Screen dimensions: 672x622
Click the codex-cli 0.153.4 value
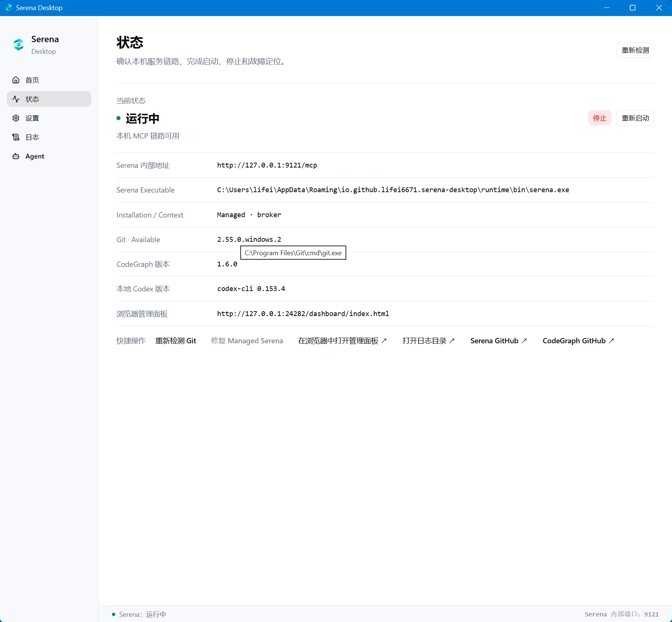(251, 288)
